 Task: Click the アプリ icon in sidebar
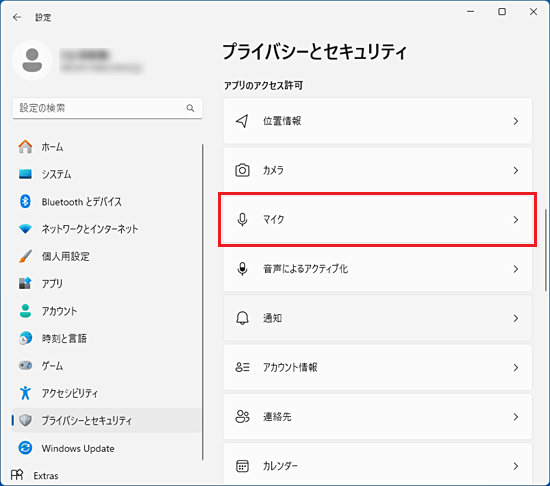pyautogui.click(x=25, y=283)
